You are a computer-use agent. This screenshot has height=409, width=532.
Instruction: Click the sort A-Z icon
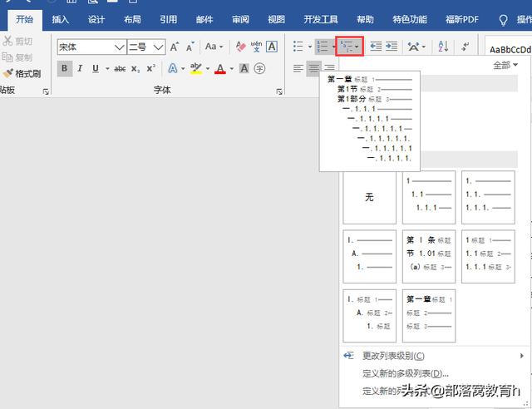tap(443, 47)
